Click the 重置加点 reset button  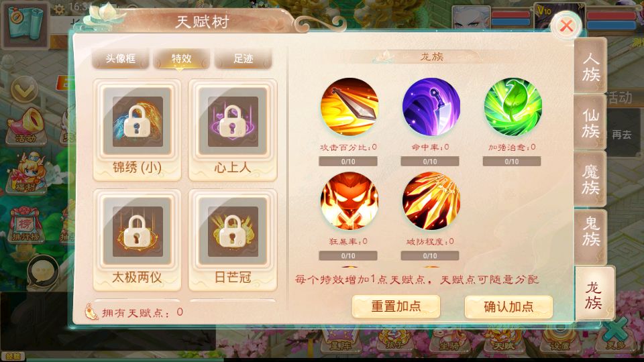coord(396,306)
